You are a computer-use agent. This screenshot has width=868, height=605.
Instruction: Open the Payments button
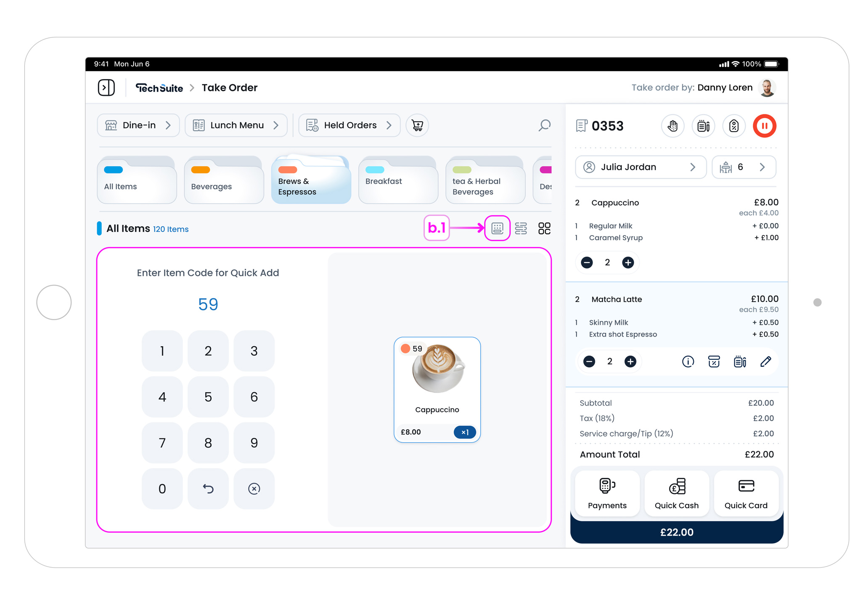607,494
